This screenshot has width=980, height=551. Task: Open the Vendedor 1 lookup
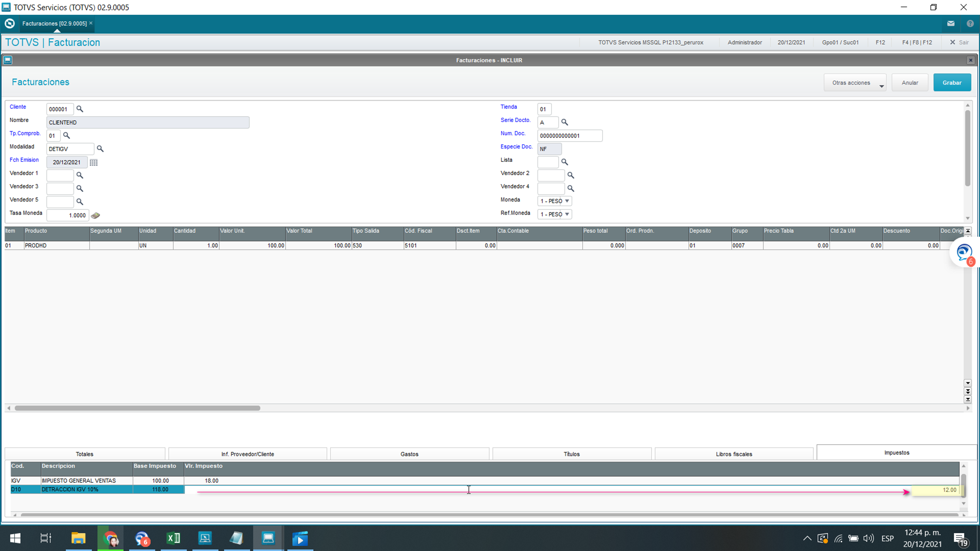click(x=79, y=175)
